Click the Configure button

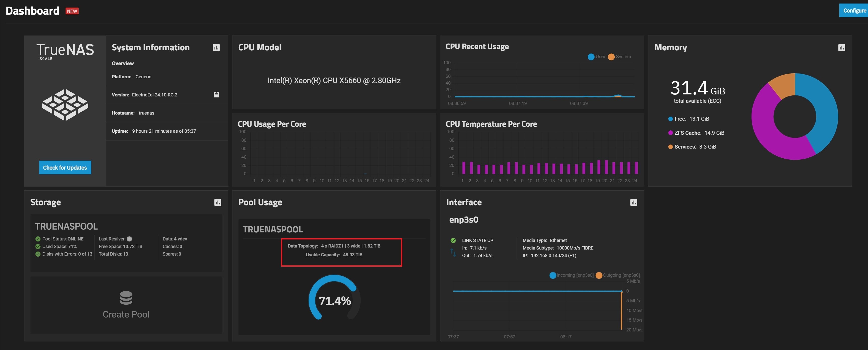click(x=854, y=11)
